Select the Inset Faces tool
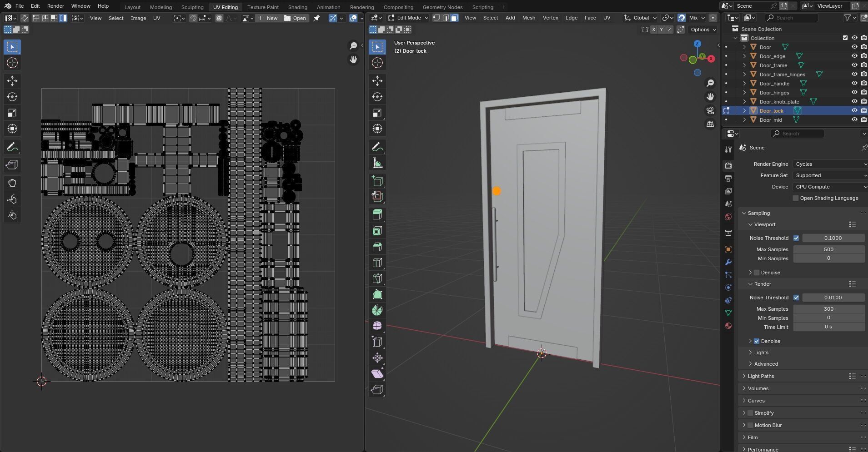This screenshot has width=868, height=452. click(377, 231)
